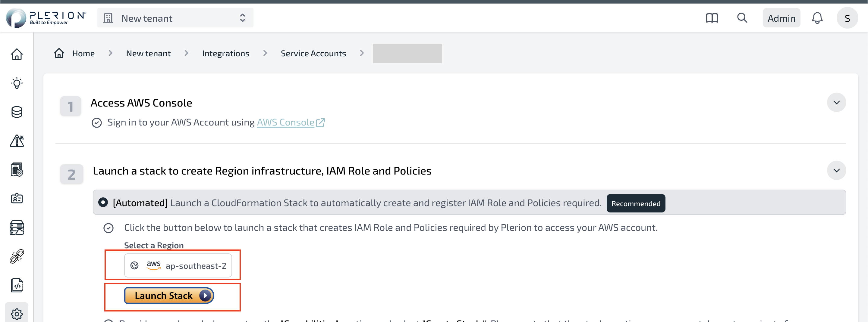Screen dimensions: 868x322
Task: Open the ID badge sidebar icon
Action: pyautogui.click(x=17, y=199)
